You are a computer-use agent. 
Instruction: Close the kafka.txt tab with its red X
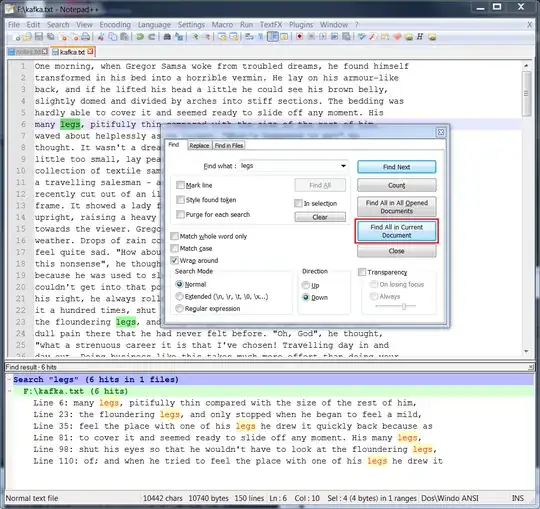(90, 52)
